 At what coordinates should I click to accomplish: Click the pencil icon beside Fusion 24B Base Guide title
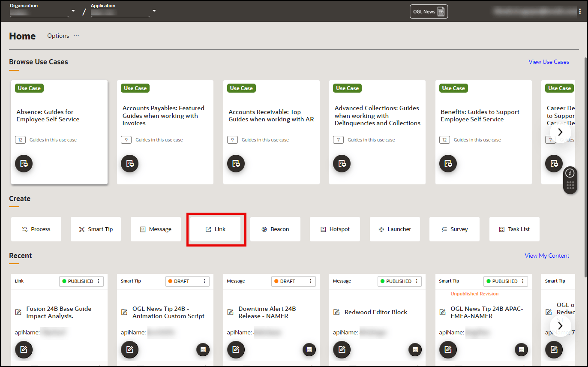18,312
